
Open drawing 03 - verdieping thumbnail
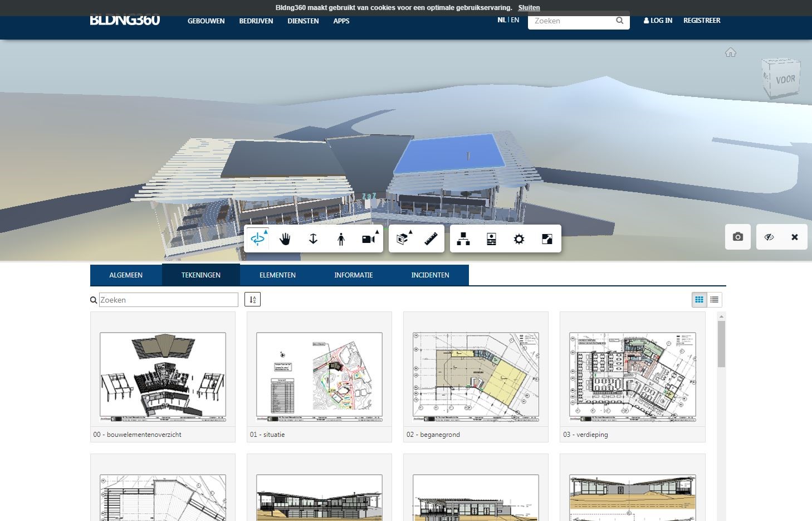click(x=633, y=376)
